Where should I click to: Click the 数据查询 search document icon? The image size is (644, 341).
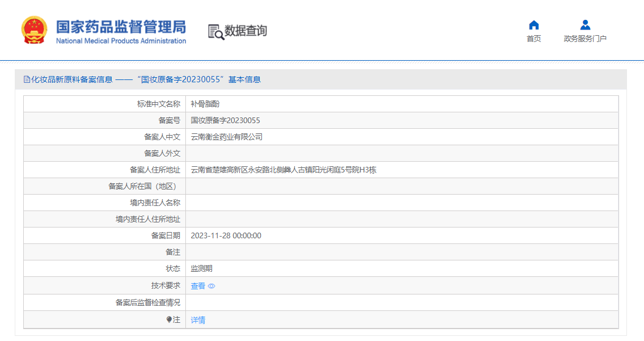[x=215, y=32]
